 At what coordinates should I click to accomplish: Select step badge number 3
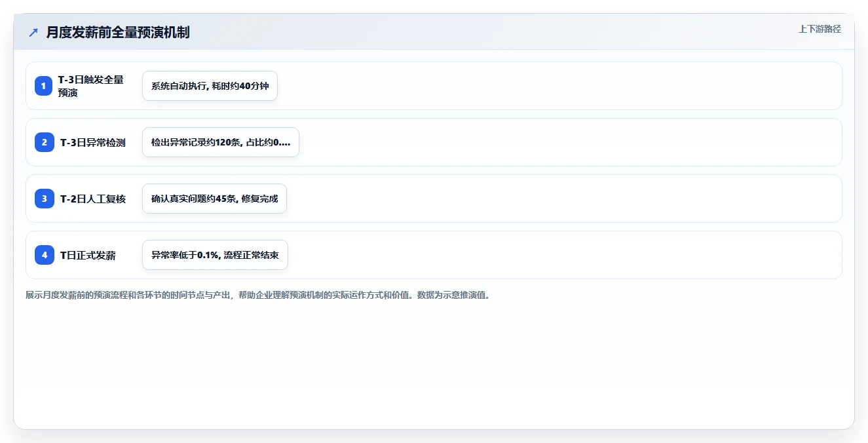[x=45, y=199]
